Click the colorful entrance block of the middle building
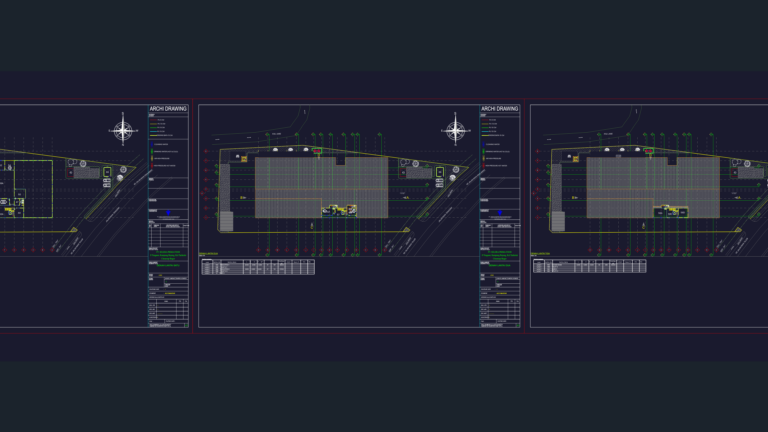This screenshot has height=432, width=768. point(339,211)
